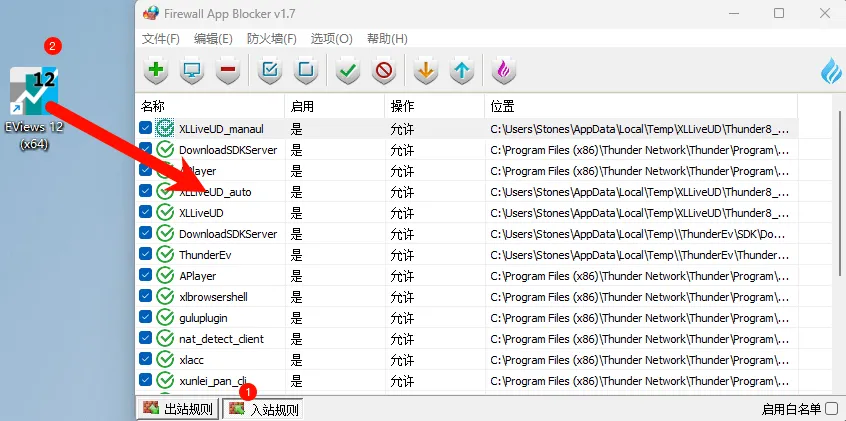The image size is (846, 421).
Task: Open the 帮助(H) menu
Action: [x=387, y=39]
